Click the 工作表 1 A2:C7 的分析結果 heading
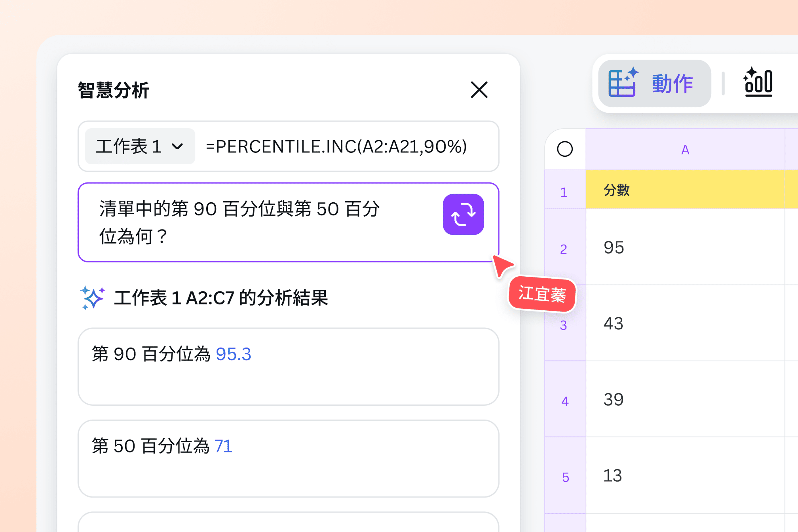 pos(221,298)
